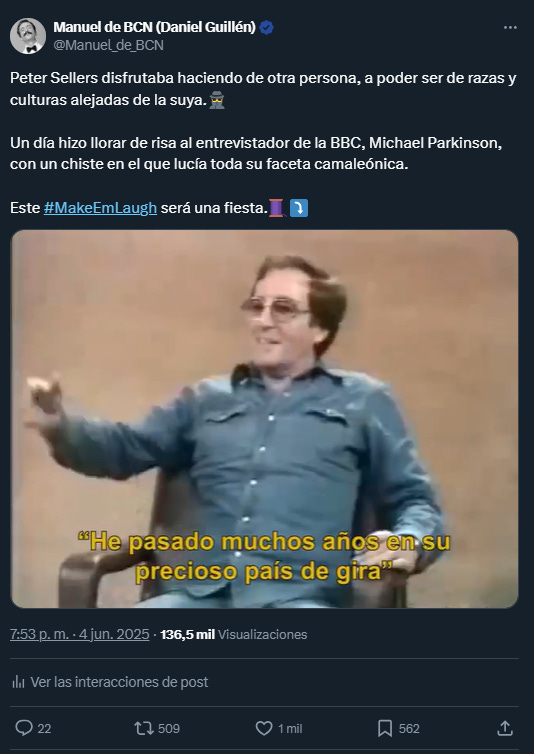Click the 509 reposts count
Image resolution: width=534 pixels, height=754 pixels.
169,729
